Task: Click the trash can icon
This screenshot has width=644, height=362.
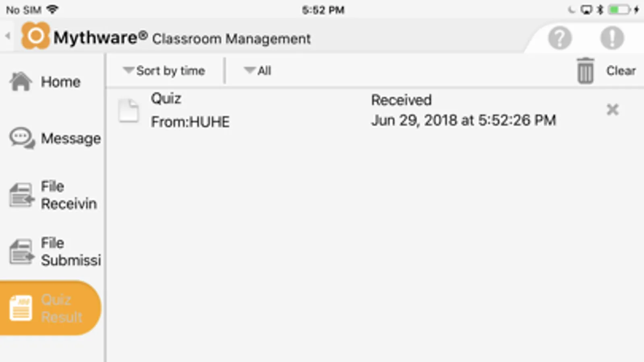Action: pos(585,71)
